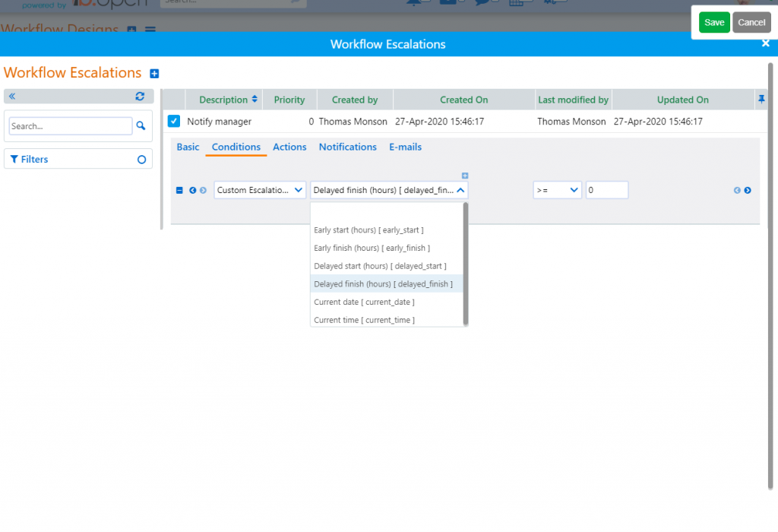Refresh the escalations list

point(140,97)
